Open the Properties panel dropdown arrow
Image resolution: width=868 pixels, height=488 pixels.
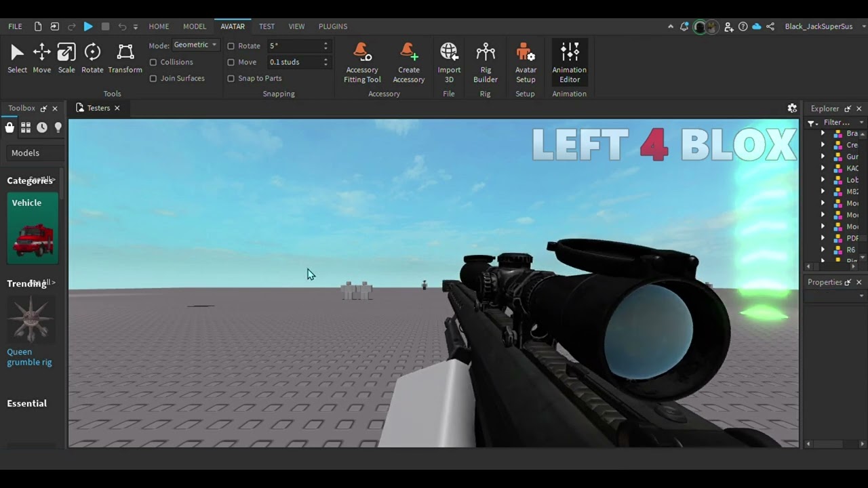pos(862,296)
